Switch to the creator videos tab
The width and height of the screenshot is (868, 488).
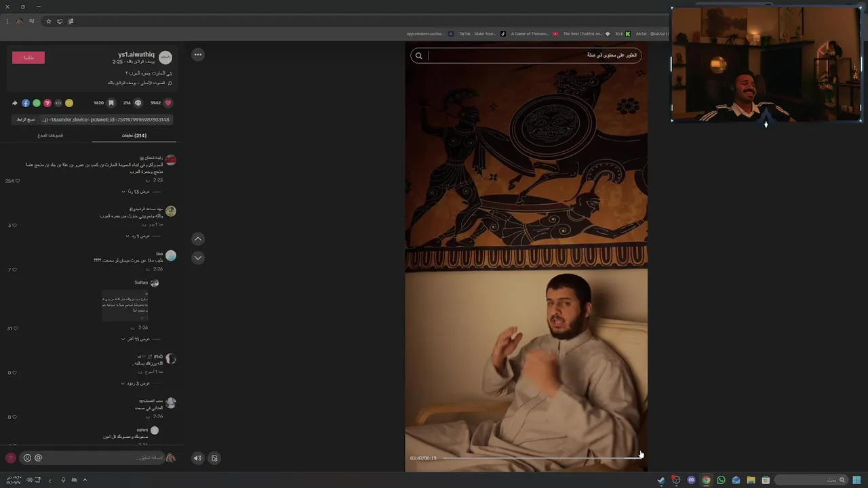50,136
